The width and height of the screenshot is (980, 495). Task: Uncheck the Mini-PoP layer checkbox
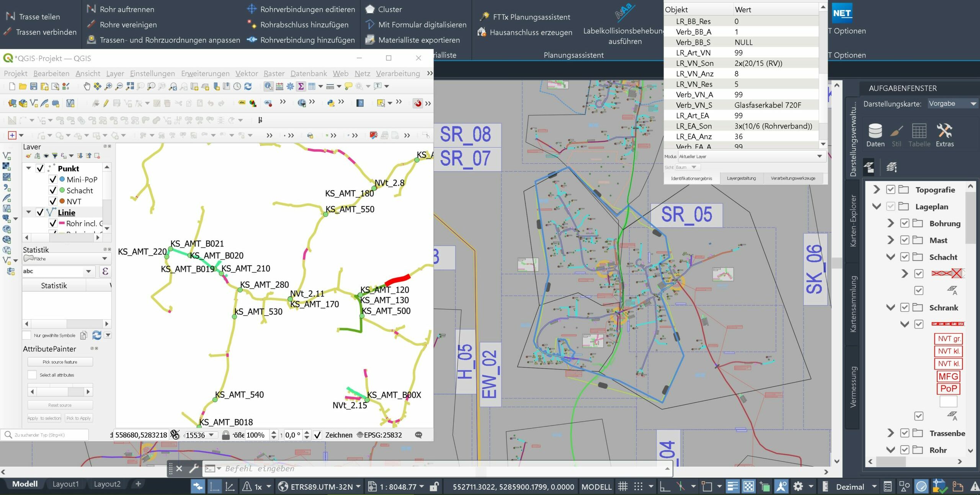[x=53, y=179]
